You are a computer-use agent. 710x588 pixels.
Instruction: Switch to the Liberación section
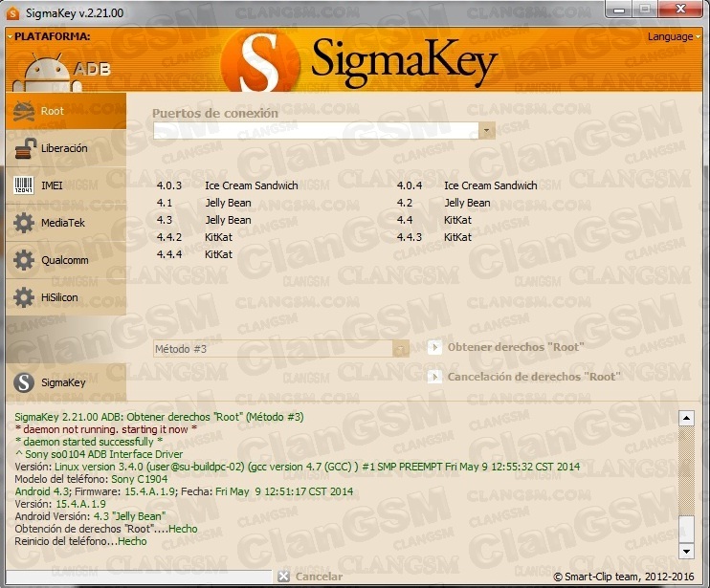(66, 148)
